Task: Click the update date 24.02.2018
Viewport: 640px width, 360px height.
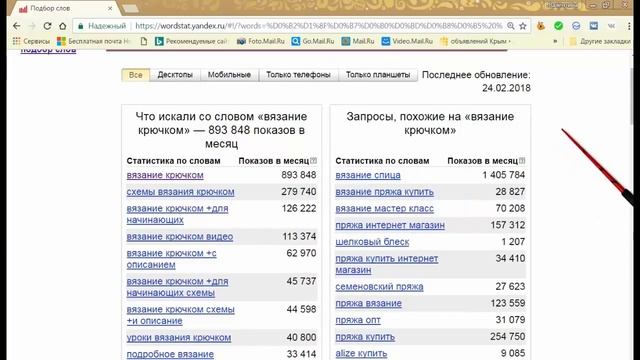Action: pos(506,88)
